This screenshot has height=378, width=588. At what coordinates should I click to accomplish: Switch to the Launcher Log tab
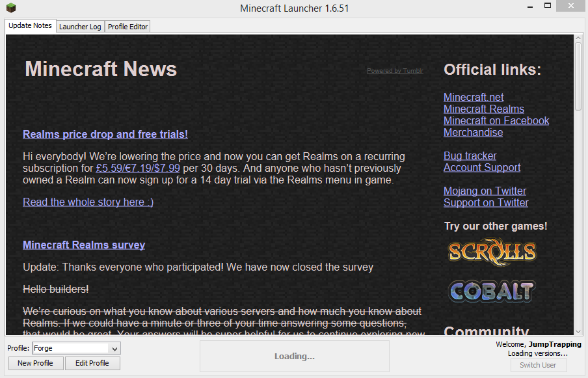[x=80, y=27]
